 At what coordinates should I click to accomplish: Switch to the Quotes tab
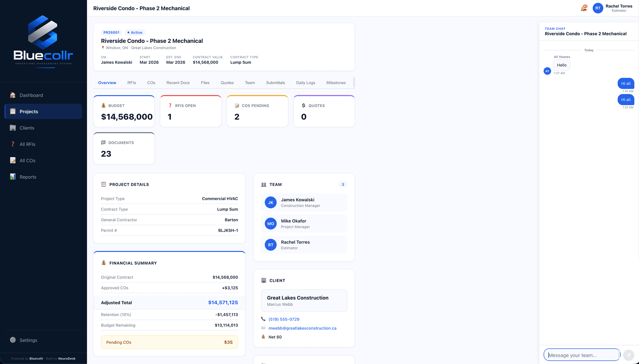227,82
